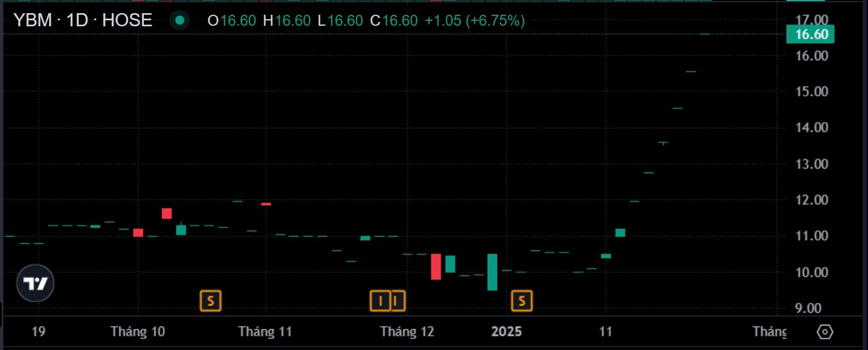
Task: Click the large green candle before 2025
Action: click(493, 272)
